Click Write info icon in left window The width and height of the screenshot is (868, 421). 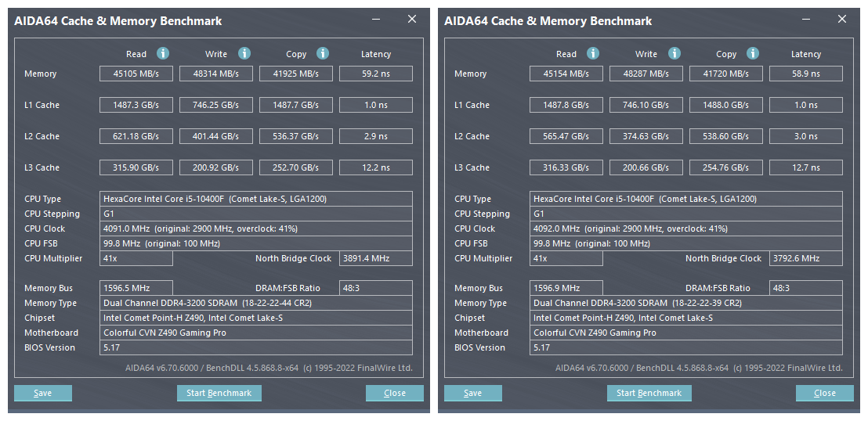244,53
